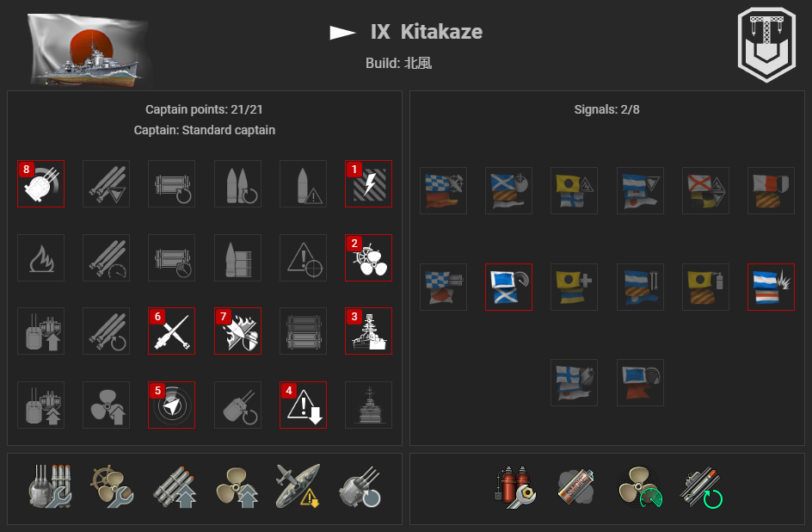Click the damage control party extinguisher icon
This screenshot has width=812, height=532.
tap(515, 487)
